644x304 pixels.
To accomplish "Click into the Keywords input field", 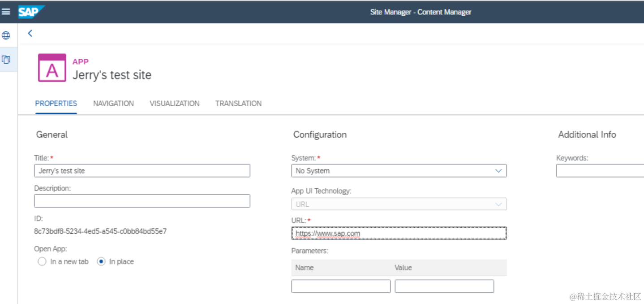I will 600,171.
